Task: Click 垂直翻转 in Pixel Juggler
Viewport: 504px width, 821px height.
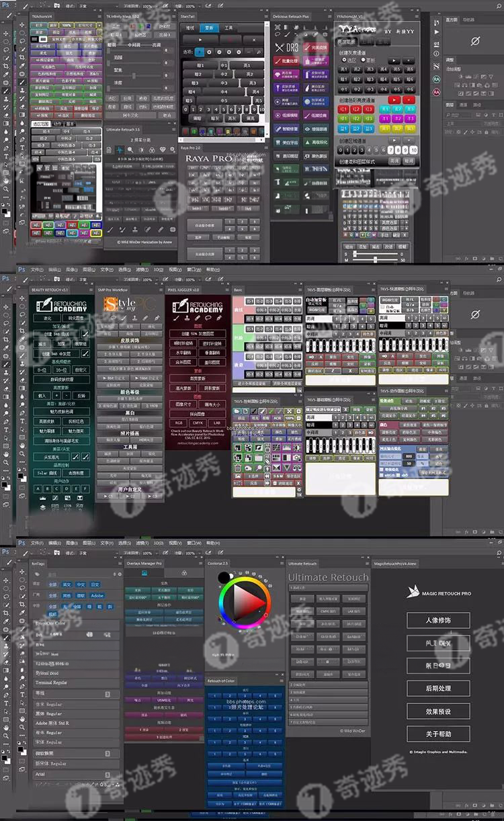Action: [x=211, y=351]
